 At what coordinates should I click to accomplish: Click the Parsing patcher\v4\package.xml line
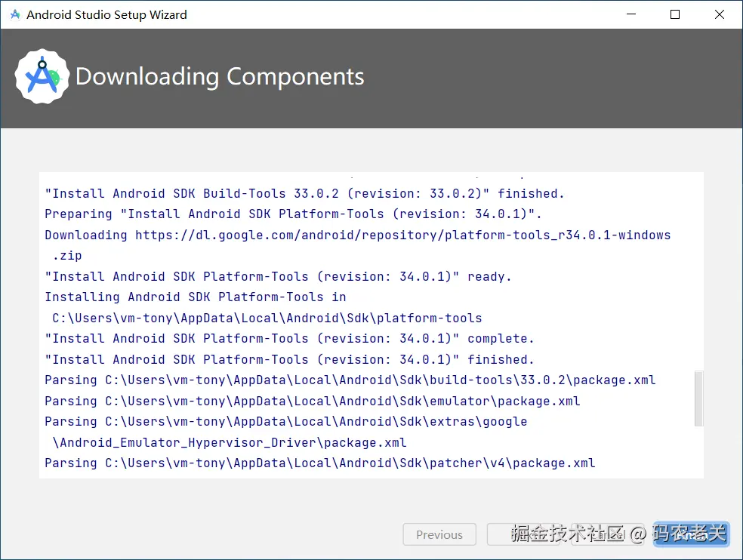pos(320,463)
